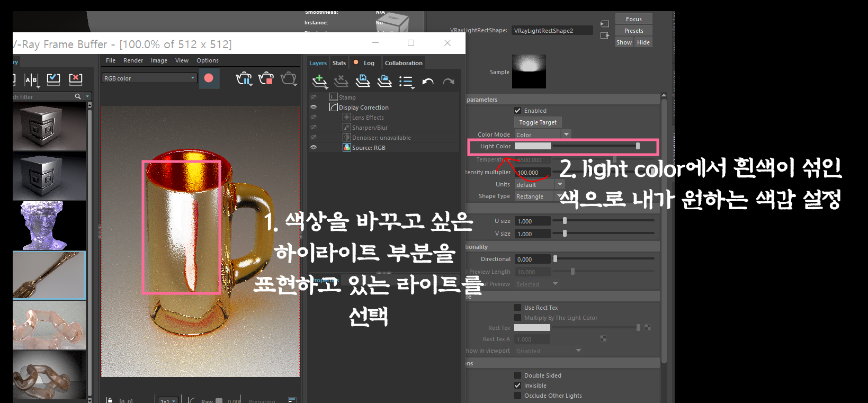This screenshot has height=403, width=868.
Task: Click the Show button
Action: 624,42
